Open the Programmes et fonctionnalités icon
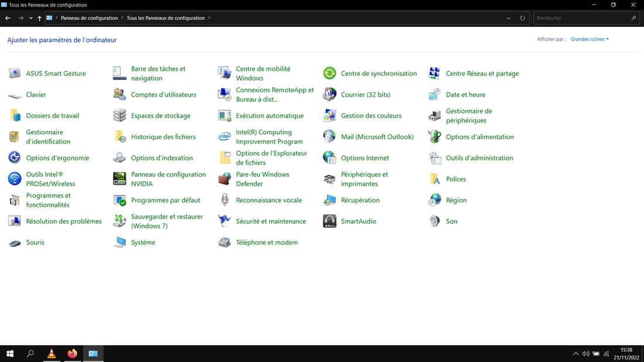The width and height of the screenshot is (644, 362). click(x=15, y=200)
